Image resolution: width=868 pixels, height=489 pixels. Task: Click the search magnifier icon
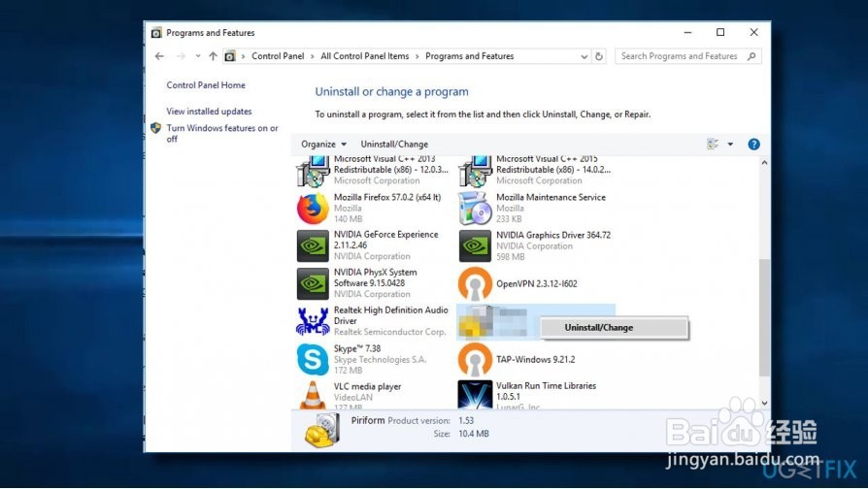point(751,56)
